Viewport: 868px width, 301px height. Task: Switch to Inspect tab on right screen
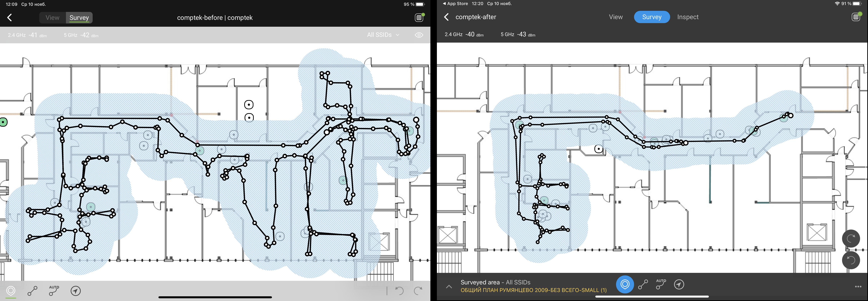click(x=687, y=17)
